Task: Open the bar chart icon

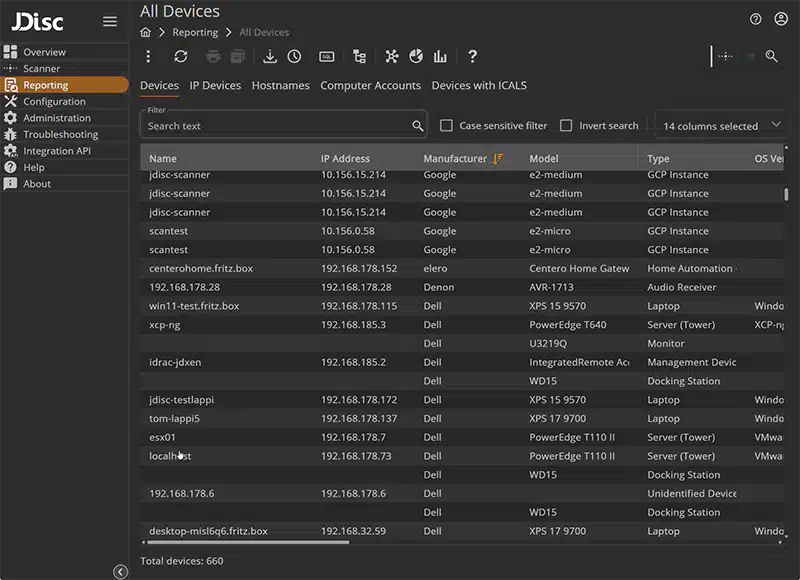Action: pos(440,57)
